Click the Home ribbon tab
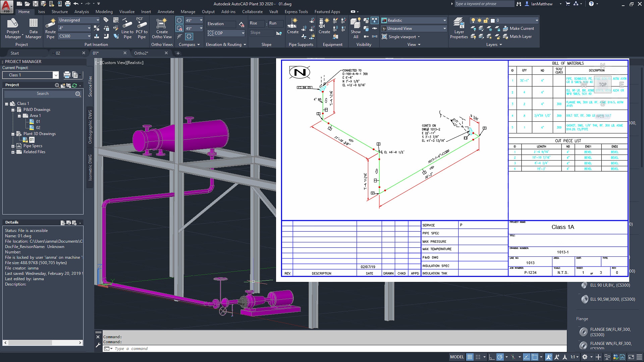The height and width of the screenshot is (362, 644). tap(24, 11)
